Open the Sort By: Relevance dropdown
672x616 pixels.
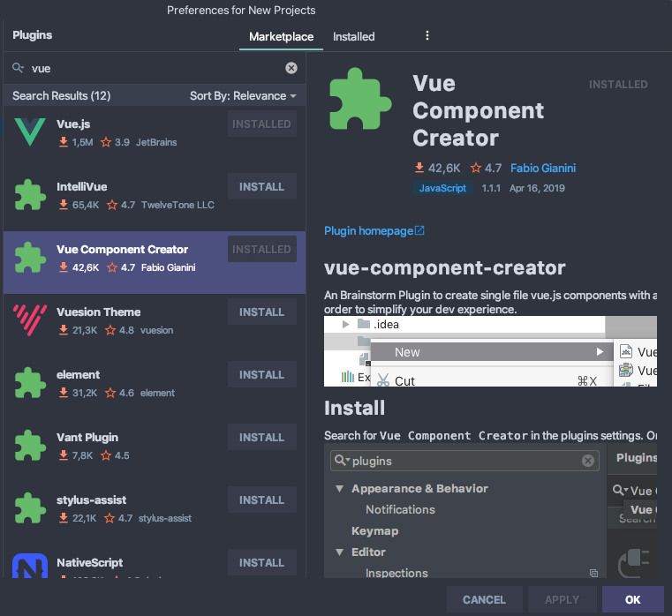243,96
